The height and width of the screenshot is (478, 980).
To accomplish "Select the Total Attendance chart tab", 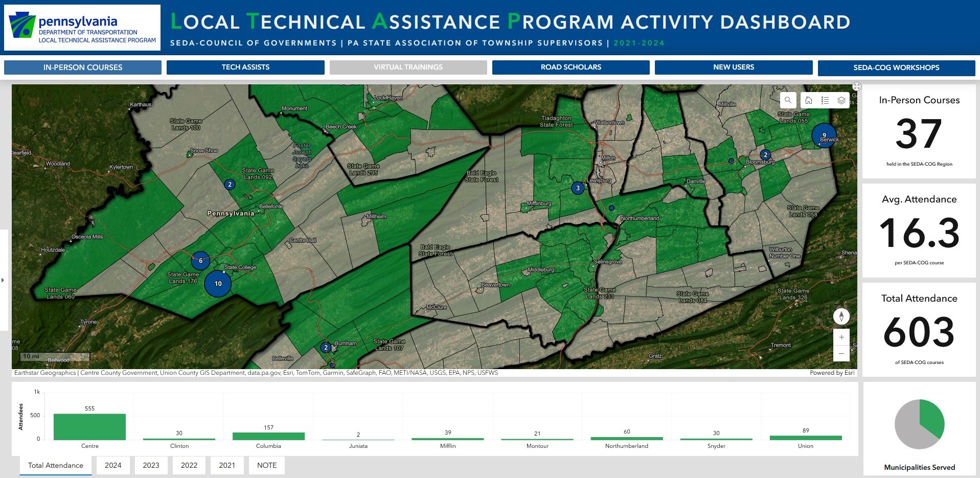I will pyautogui.click(x=56, y=465).
